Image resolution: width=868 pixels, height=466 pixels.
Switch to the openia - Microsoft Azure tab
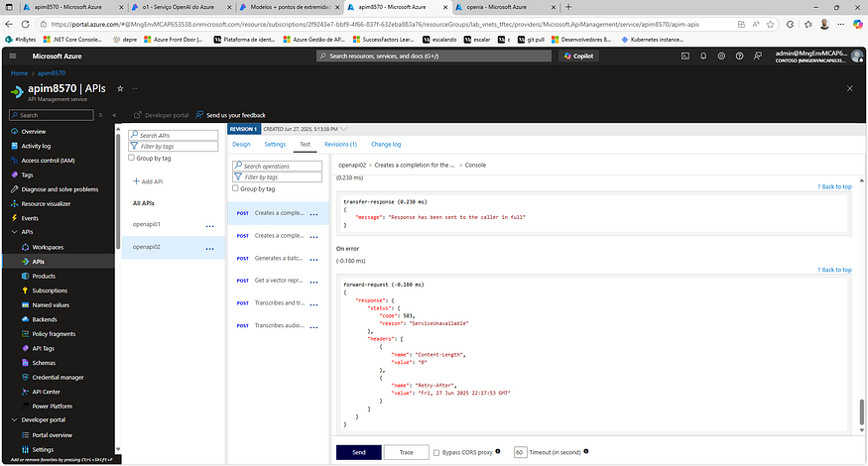click(x=505, y=7)
